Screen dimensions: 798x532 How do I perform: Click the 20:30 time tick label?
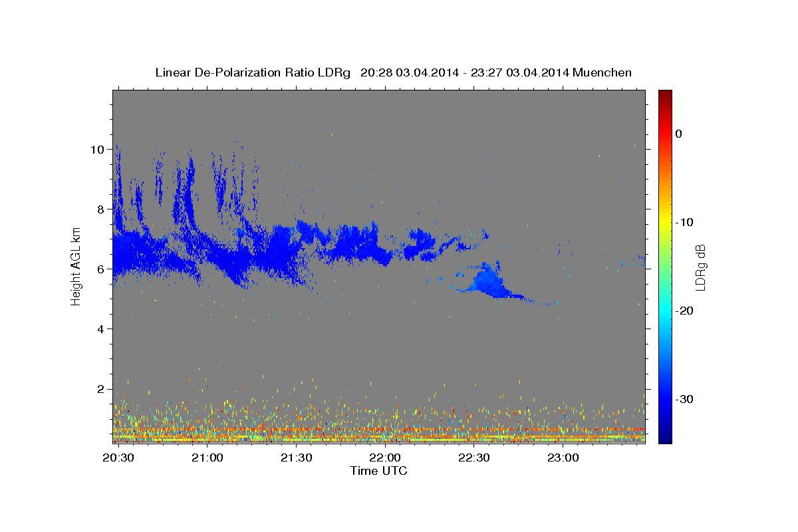pyautogui.click(x=118, y=458)
